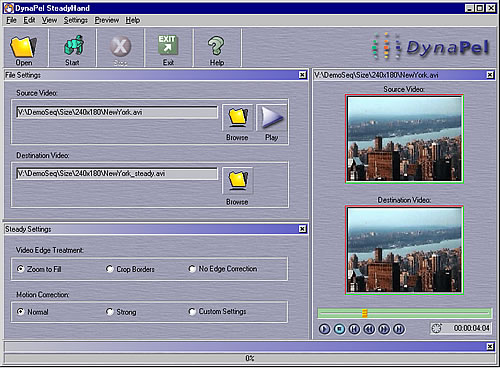Image resolution: width=500 pixels, height=368 pixels.
Task: Click the DynaPel title bar app icon
Action: click(8, 8)
